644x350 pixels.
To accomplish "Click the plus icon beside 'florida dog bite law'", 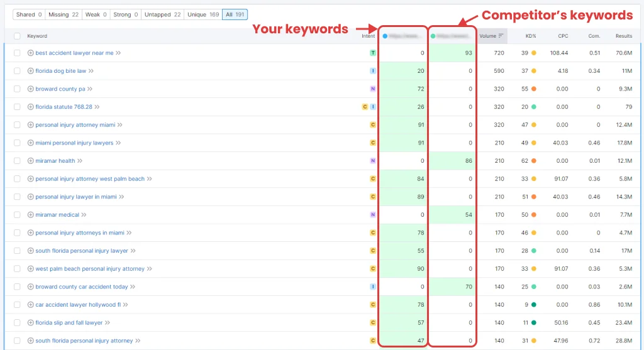I will click(x=30, y=71).
